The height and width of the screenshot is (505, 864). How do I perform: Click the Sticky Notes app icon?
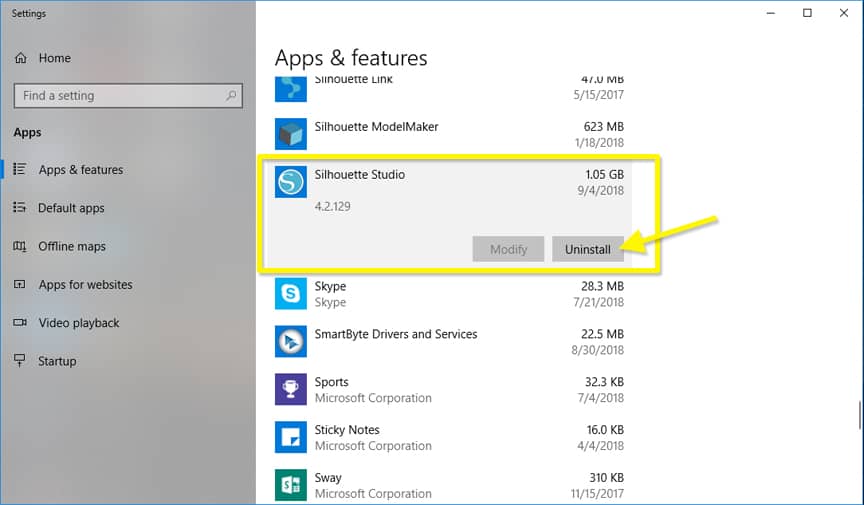point(291,437)
